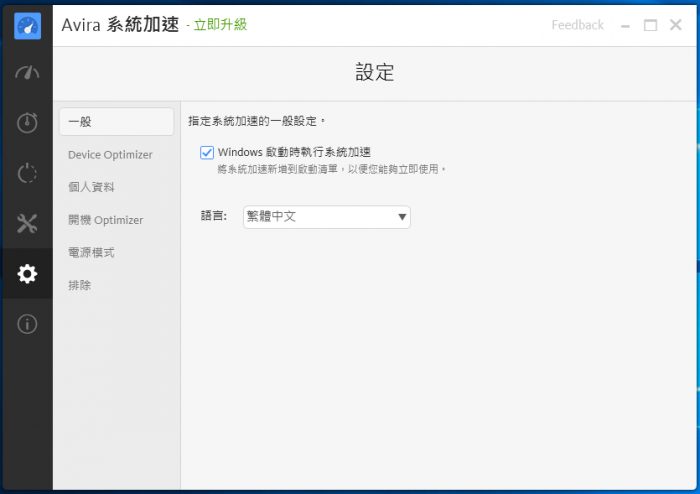The height and width of the screenshot is (494, 700).
Task: Open the stopwatch optimizer sidebar icon
Action: point(27,123)
